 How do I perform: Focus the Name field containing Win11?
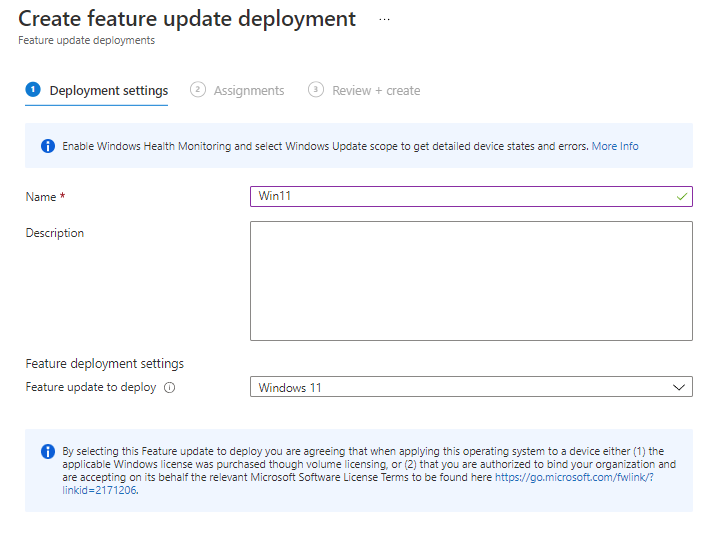pos(460,197)
